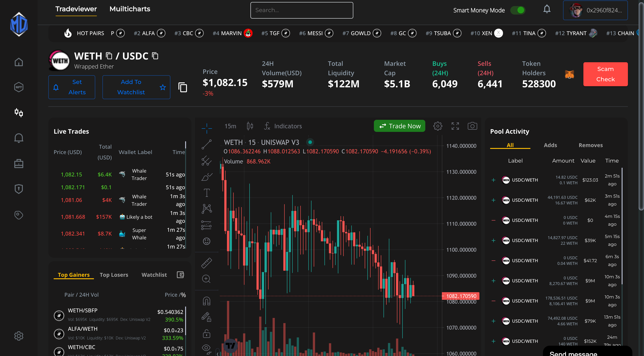Show All in Pool Activity
Viewport: 644px width, 356px height.
tap(510, 145)
